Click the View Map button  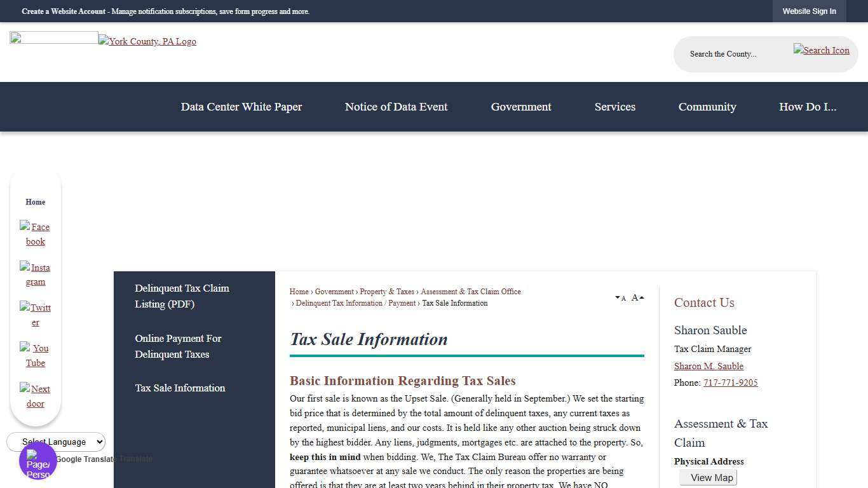tap(708, 477)
